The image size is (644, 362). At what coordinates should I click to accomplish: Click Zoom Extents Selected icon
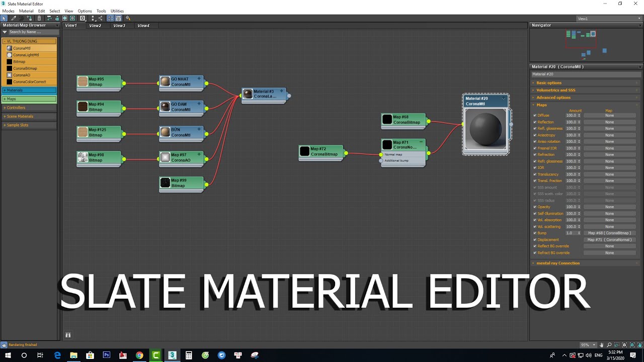(632, 345)
